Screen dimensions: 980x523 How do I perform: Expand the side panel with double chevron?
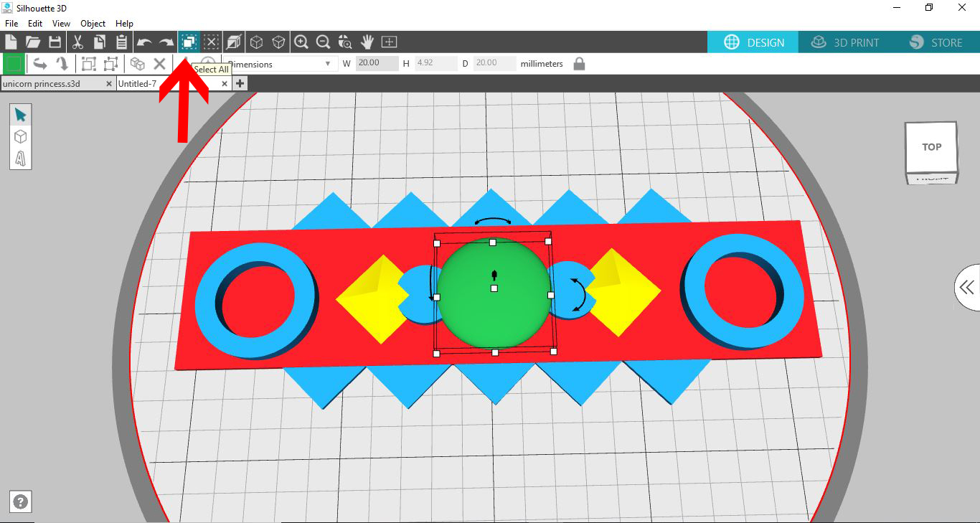point(967,288)
